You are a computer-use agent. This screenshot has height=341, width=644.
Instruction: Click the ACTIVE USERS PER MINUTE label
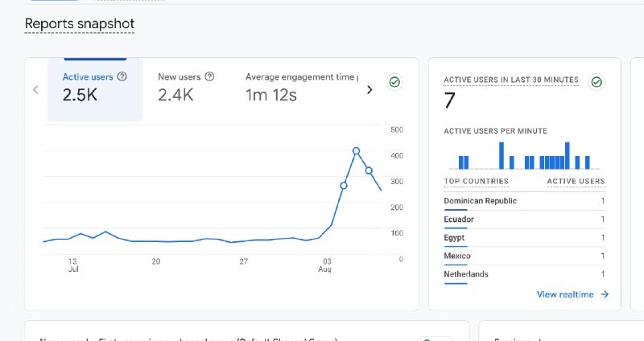(495, 131)
